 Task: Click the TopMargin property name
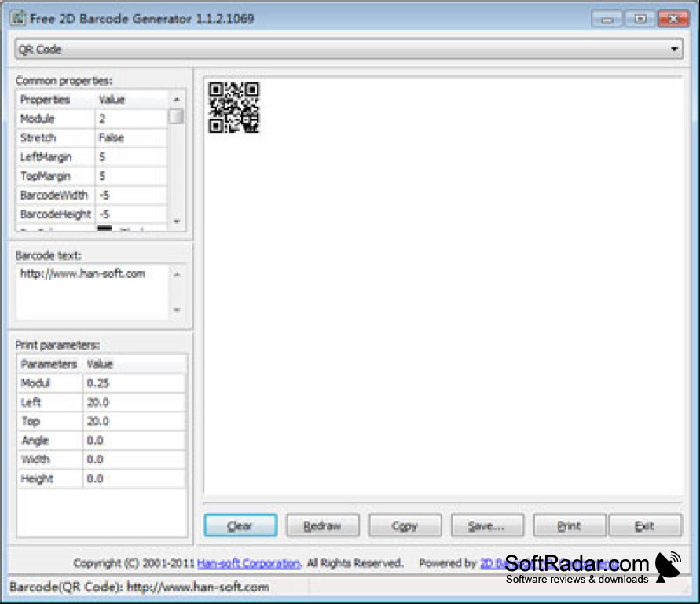(56, 176)
